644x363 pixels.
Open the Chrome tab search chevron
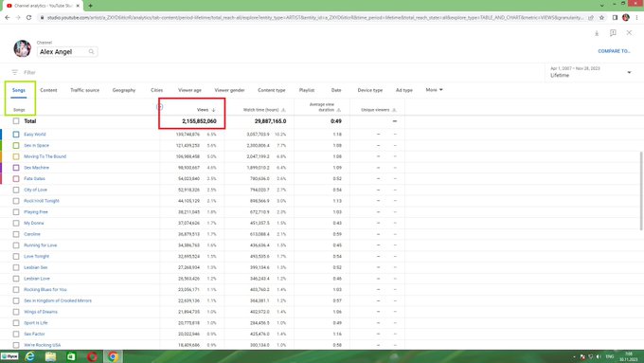pyautogui.click(x=601, y=6)
